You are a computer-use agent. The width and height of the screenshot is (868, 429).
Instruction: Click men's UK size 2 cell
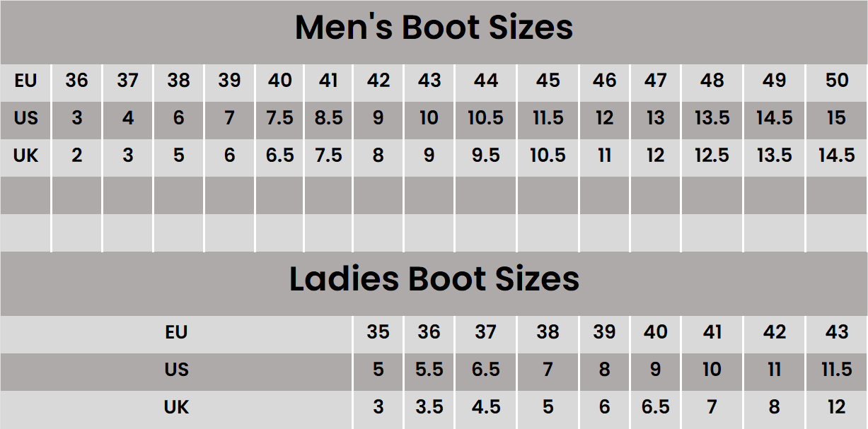76,155
